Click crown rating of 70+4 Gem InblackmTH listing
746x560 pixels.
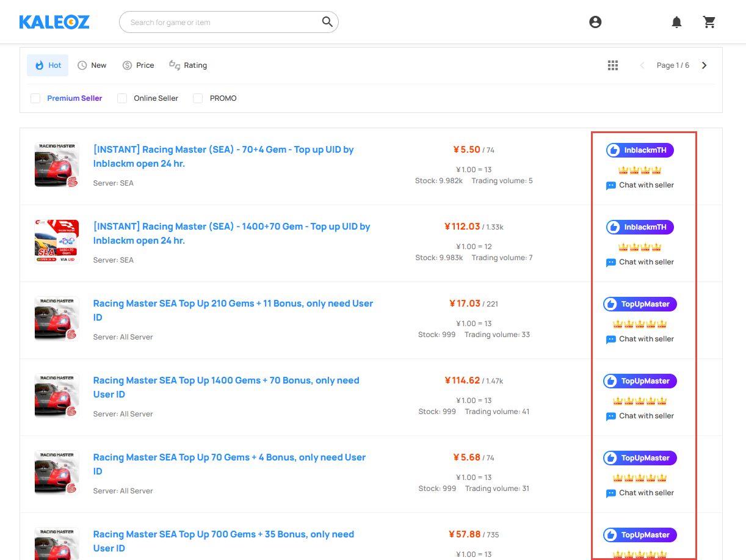click(640, 170)
